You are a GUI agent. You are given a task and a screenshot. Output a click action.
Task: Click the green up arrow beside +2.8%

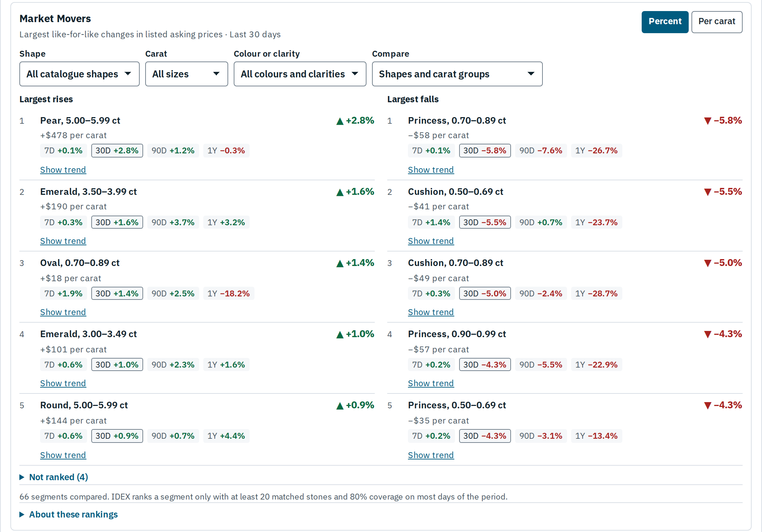click(340, 121)
